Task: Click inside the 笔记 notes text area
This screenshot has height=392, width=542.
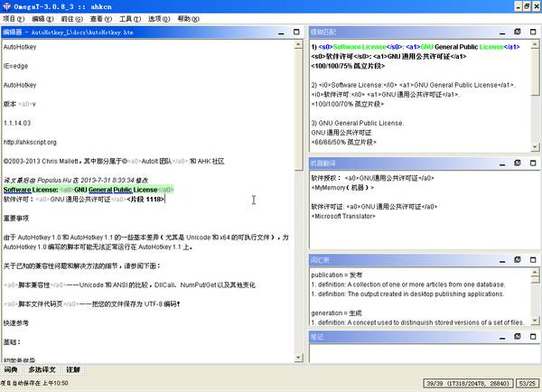Action: (x=425, y=353)
